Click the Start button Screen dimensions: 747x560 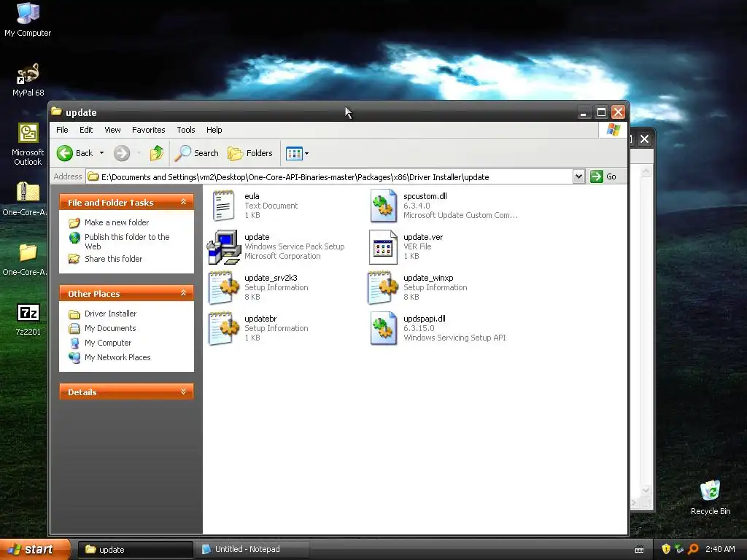click(35, 549)
